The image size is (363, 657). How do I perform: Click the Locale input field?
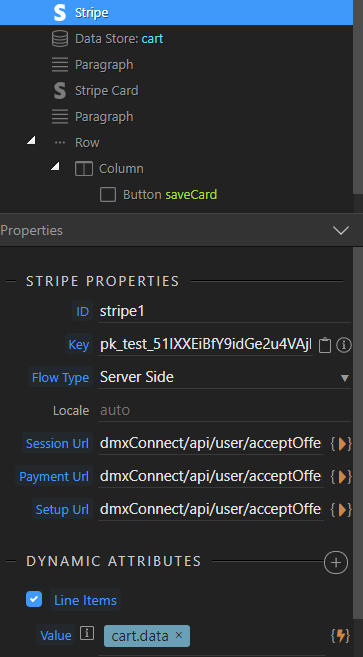pyautogui.click(x=224, y=410)
